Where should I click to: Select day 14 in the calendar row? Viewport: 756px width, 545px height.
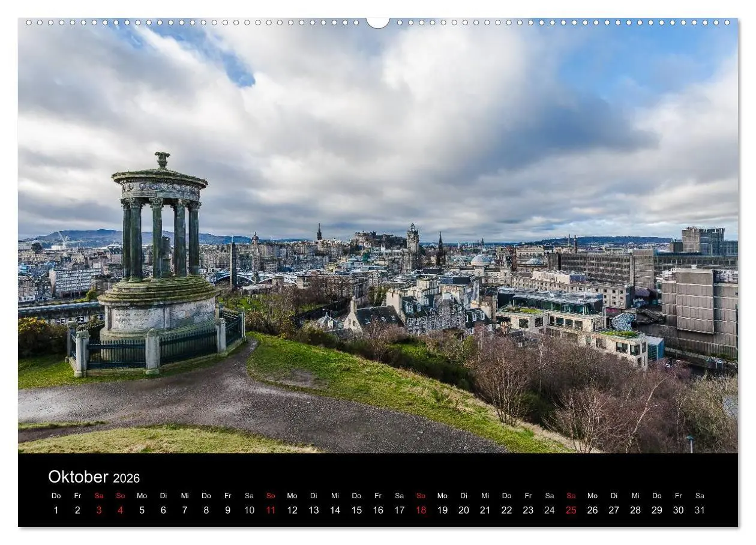tap(335, 510)
